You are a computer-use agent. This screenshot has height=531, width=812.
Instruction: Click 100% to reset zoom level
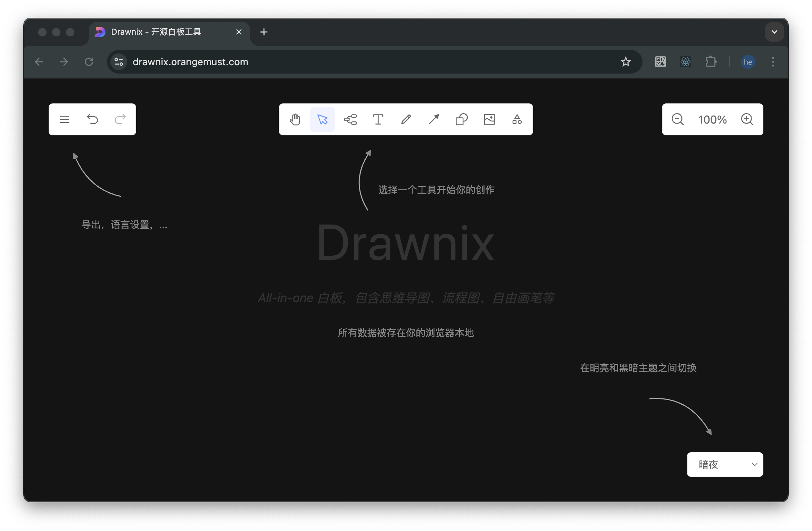712,119
